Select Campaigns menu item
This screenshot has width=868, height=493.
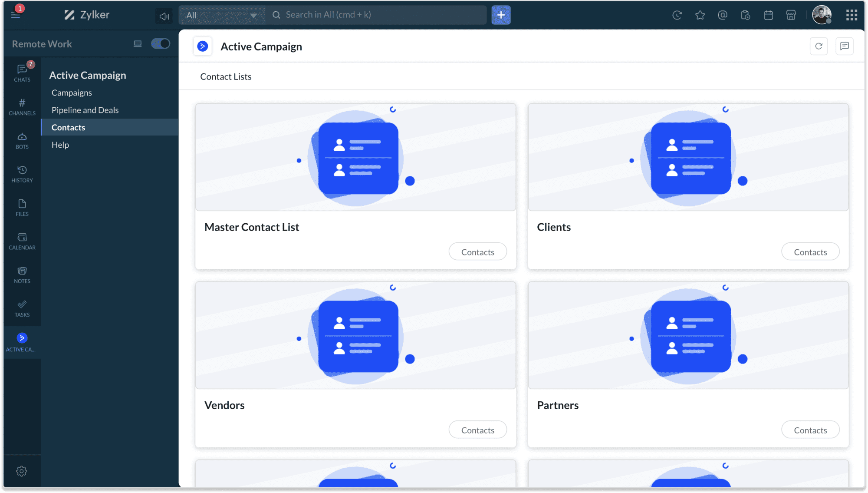click(x=72, y=93)
